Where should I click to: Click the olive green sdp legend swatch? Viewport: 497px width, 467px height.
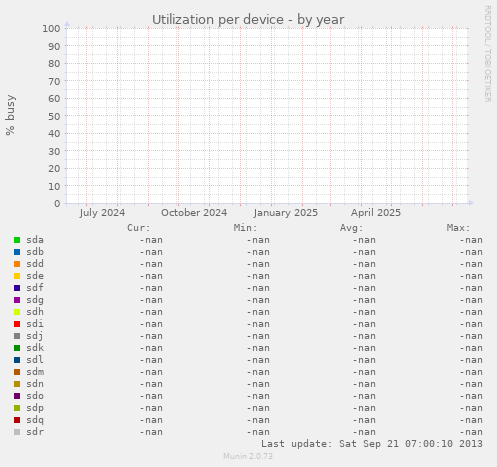(17, 408)
